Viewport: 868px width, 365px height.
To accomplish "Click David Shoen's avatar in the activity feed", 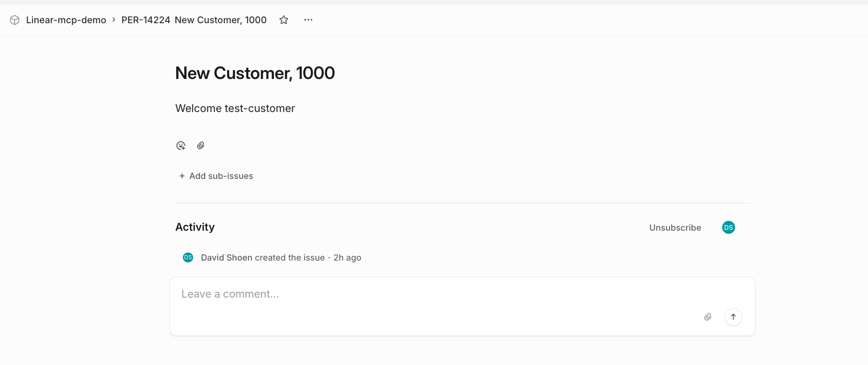I will 188,257.
